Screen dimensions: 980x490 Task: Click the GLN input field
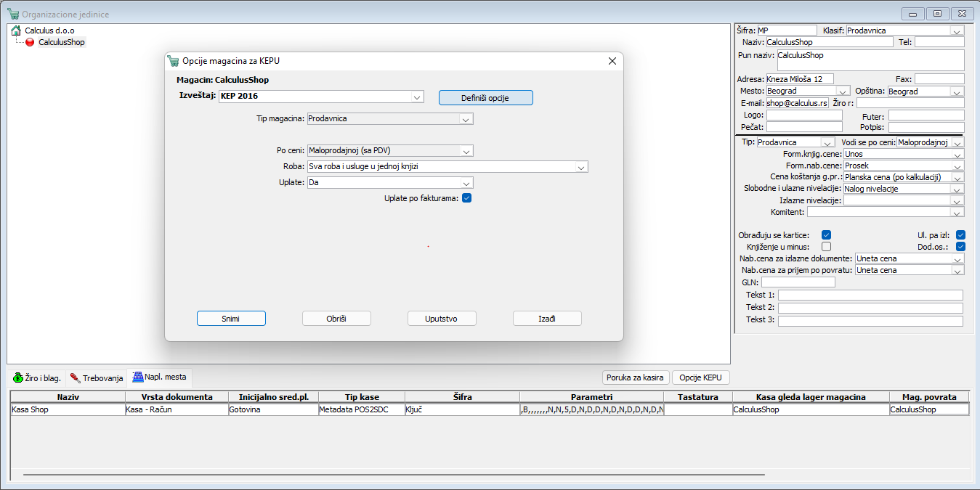tap(798, 282)
